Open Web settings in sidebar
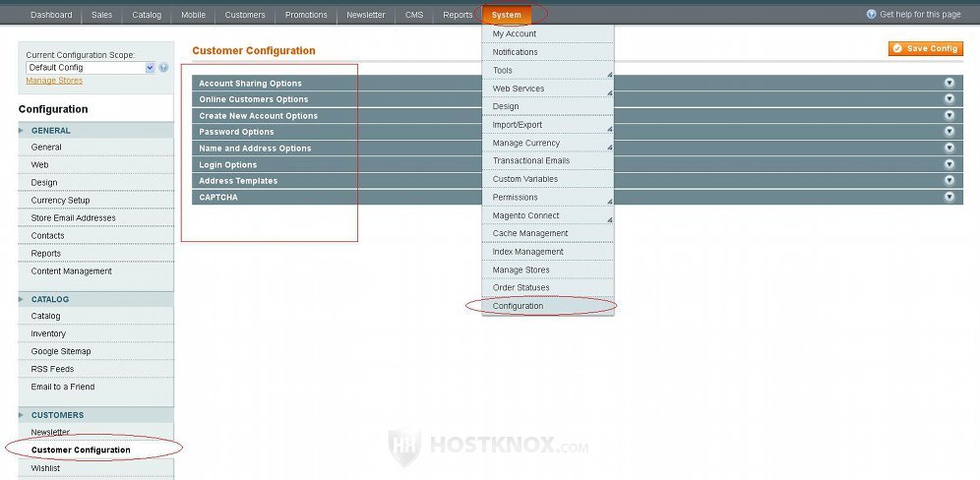 (x=95, y=165)
